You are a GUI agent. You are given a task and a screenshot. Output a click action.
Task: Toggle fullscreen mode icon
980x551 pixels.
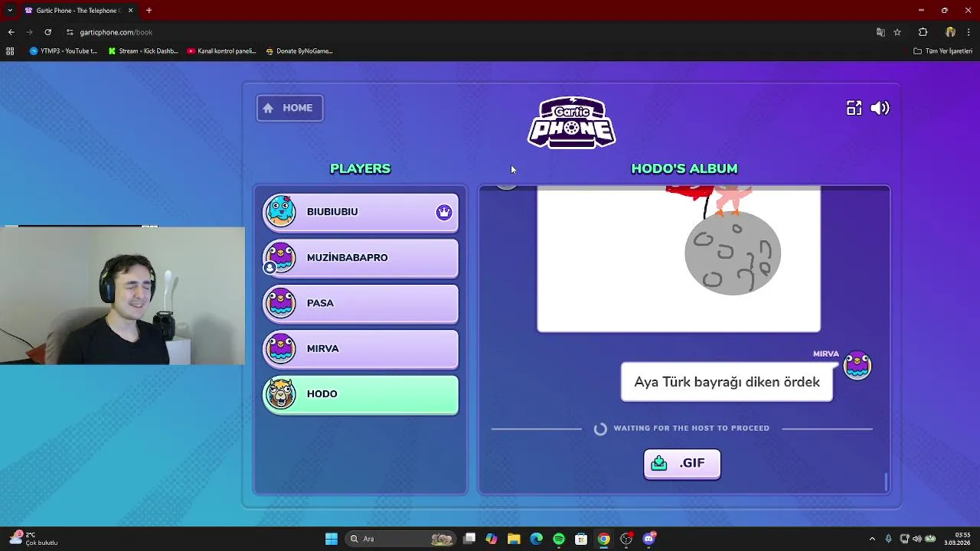[x=854, y=108]
